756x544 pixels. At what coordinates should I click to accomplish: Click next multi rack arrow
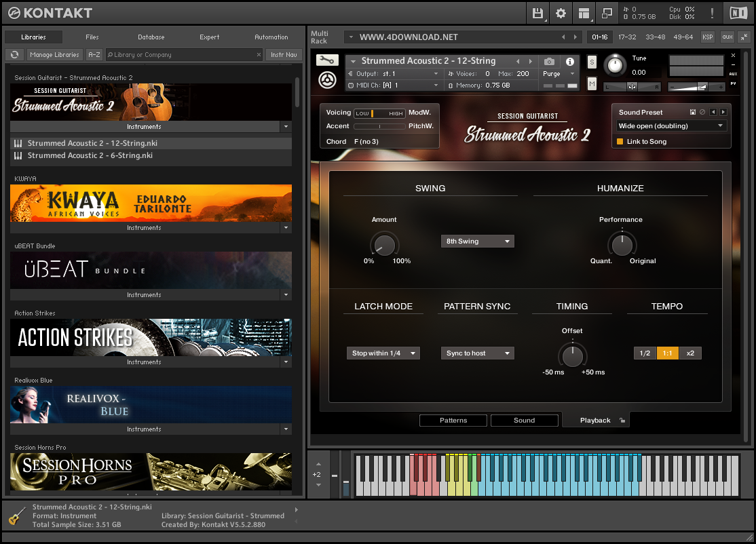[575, 37]
